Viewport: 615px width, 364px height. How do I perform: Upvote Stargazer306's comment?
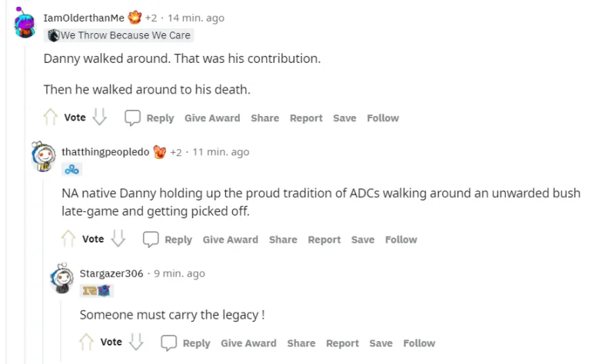click(x=88, y=342)
